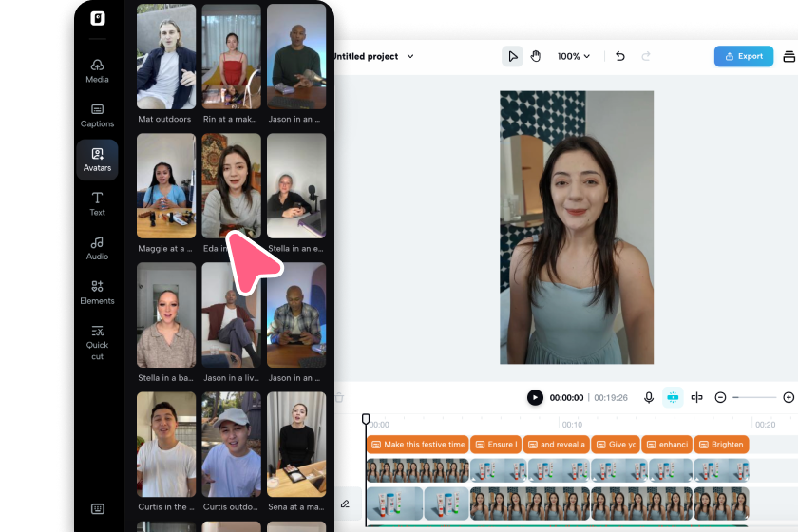The image size is (798, 532).
Task: Click the Export button
Action: coord(744,56)
